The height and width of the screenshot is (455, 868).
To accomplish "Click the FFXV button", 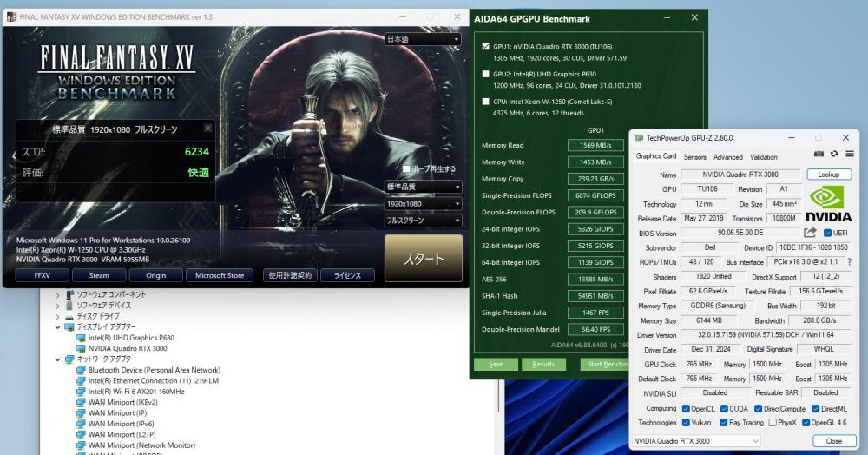I will (42, 275).
